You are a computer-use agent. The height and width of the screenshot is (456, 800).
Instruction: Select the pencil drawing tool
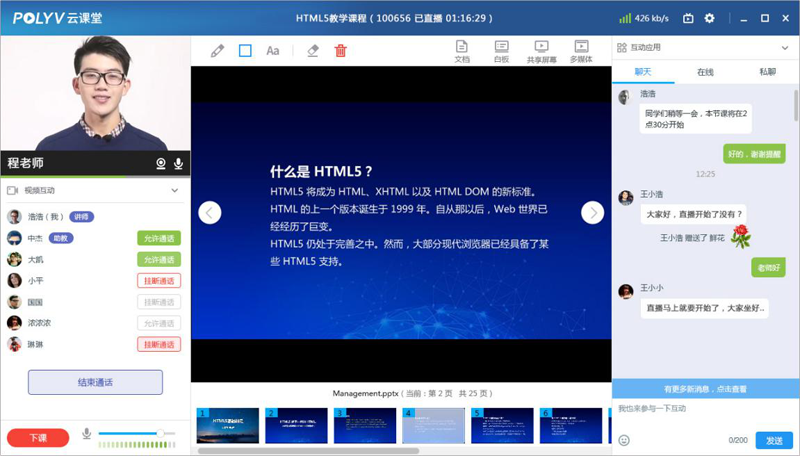point(218,51)
